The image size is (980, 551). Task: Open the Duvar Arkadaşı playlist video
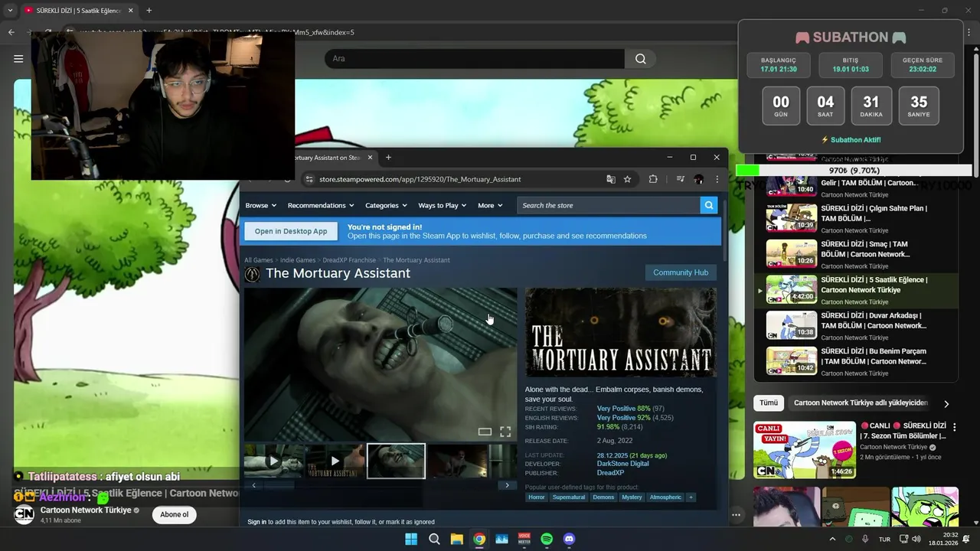click(856, 326)
